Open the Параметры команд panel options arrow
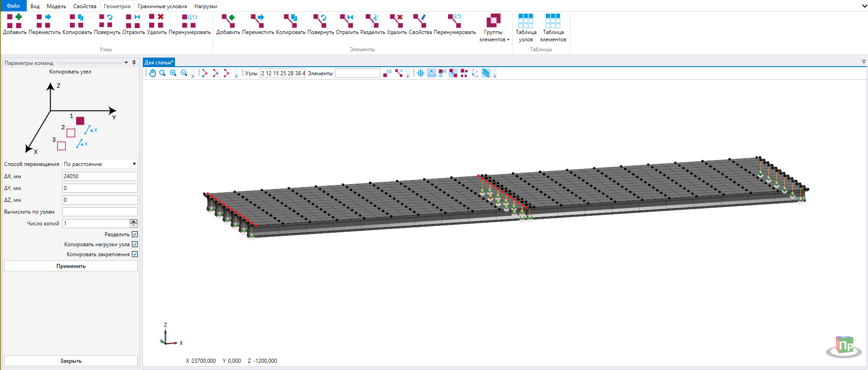Viewport: 868px width, 370px height. coord(126,63)
